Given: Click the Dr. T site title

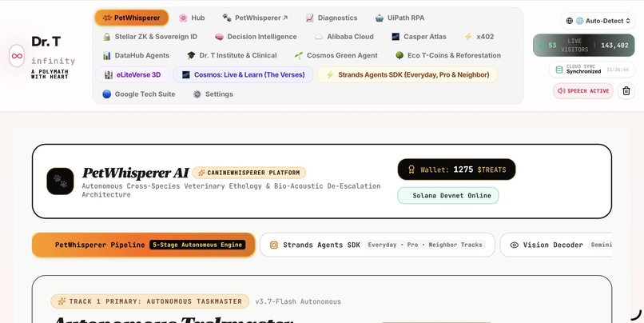Looking at the screenshot, I should [46, 42].
